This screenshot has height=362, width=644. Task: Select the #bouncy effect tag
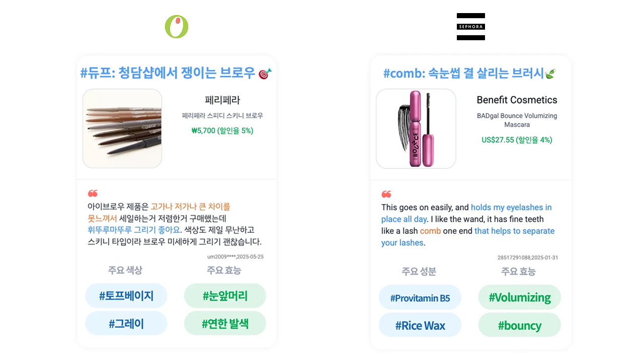click(x=520, y=325)
